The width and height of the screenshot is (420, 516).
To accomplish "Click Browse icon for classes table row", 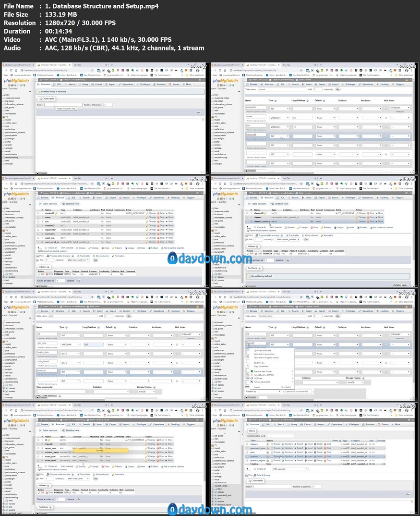I will (276, 444).
